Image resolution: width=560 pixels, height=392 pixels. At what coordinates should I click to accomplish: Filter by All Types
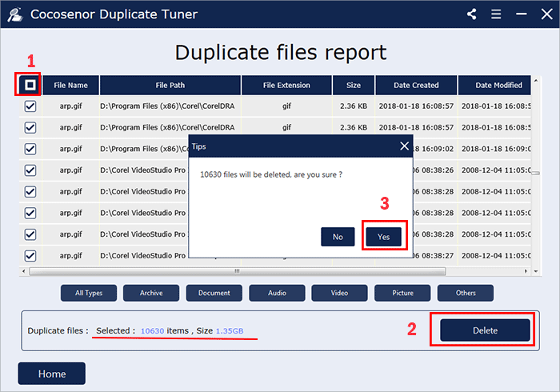point(89,293)
